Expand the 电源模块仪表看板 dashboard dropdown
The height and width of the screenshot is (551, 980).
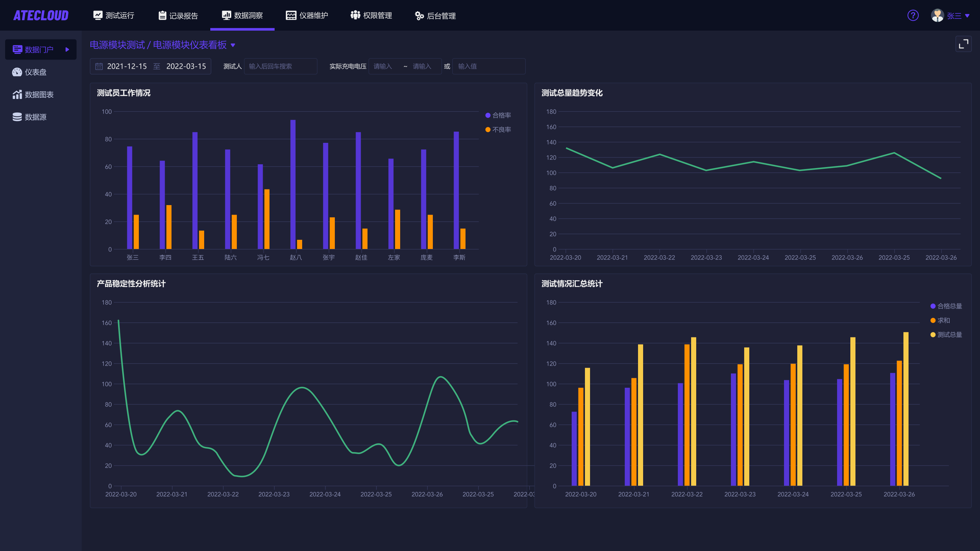(x=233, y=45)
